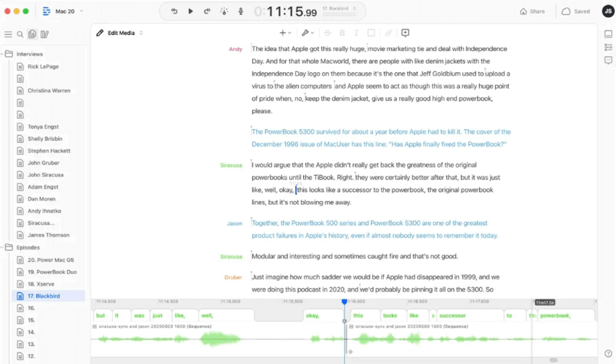Open the James Thomson interview

(48, 235)
